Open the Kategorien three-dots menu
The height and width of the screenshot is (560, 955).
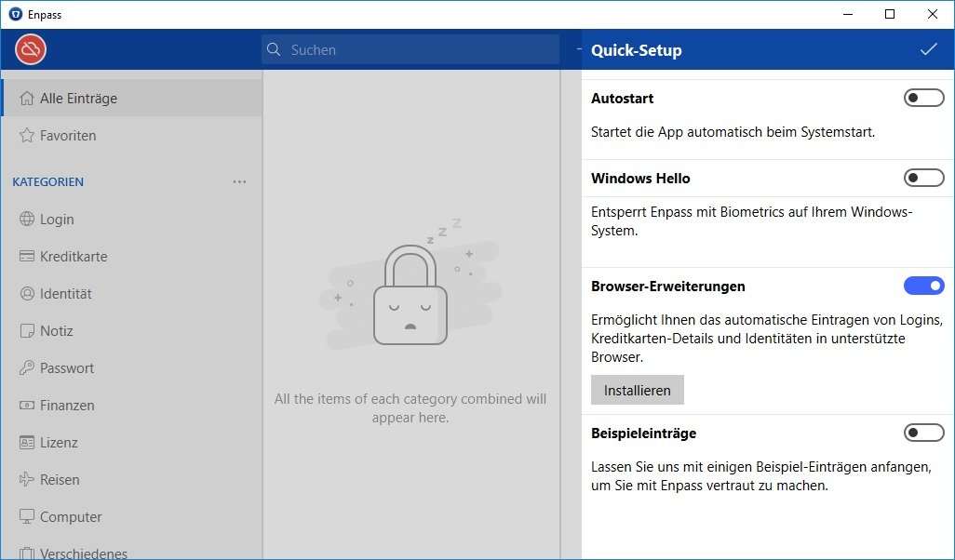pyautogui.click(x=239, y=182)
